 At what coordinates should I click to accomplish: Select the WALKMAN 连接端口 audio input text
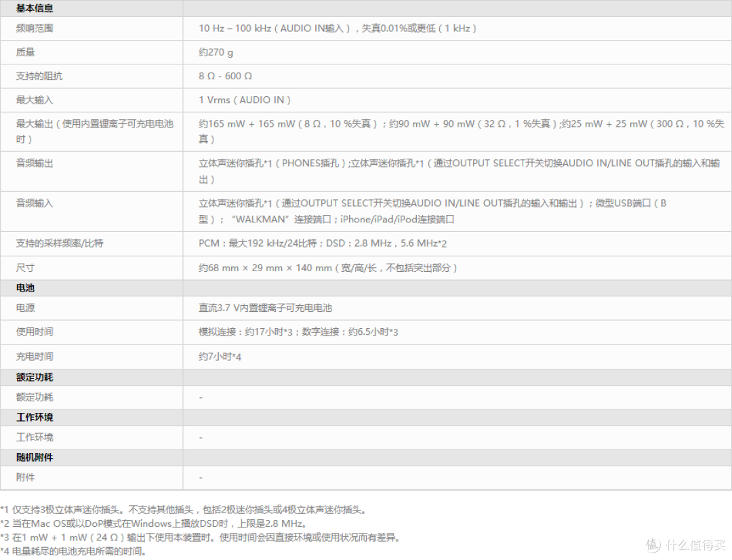point(432,211)
